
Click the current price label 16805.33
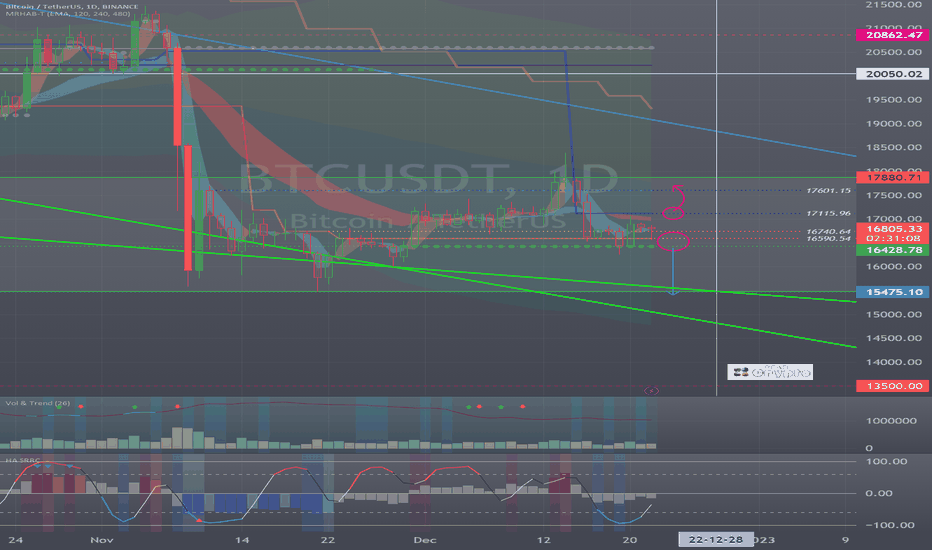click(x=893, y=228)
